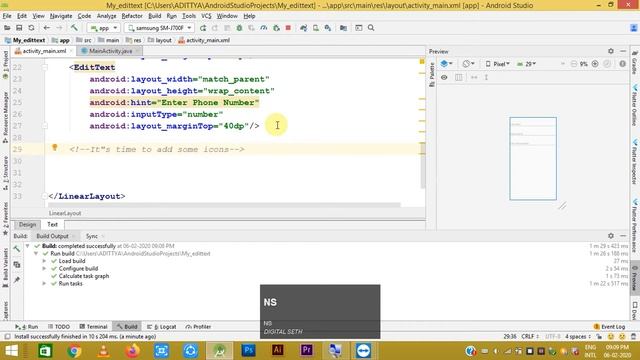This screenshot has width=640, height=360.
Task: Open the AVD Manager icon
Action: point(316,28)
